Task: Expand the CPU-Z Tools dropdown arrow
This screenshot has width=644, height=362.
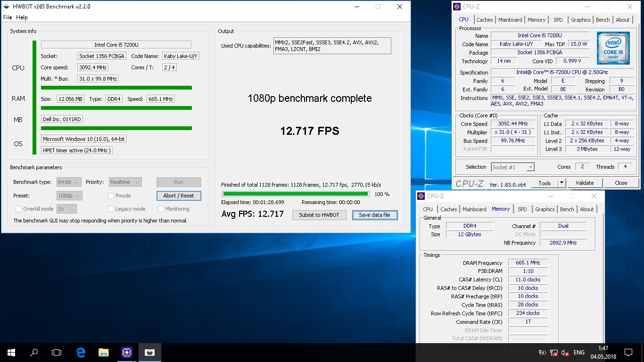Action: point(561,183)
